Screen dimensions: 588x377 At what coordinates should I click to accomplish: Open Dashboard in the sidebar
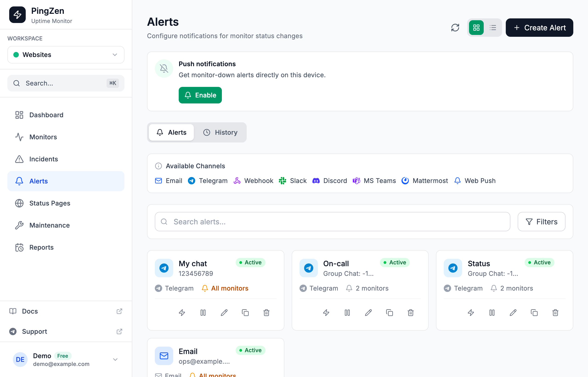[66, 115]
